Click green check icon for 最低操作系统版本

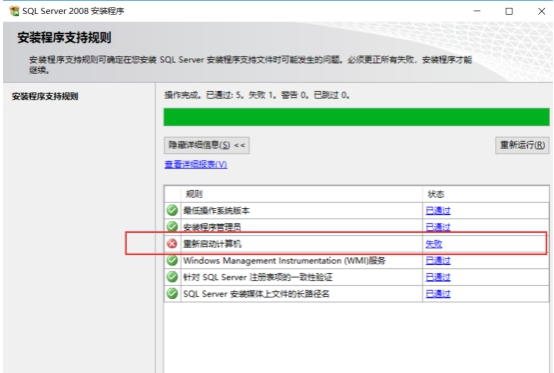click(172, 211)
